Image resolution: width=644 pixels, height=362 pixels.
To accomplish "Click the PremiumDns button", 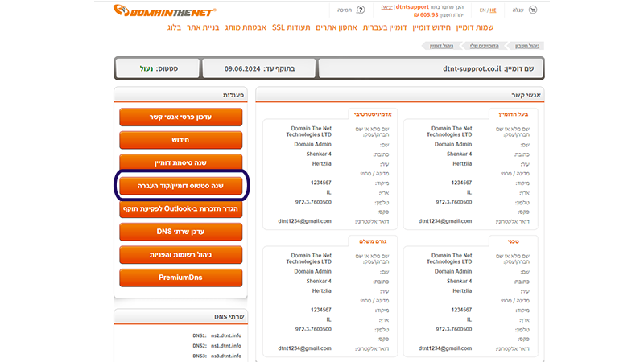I will pos(180,278).
